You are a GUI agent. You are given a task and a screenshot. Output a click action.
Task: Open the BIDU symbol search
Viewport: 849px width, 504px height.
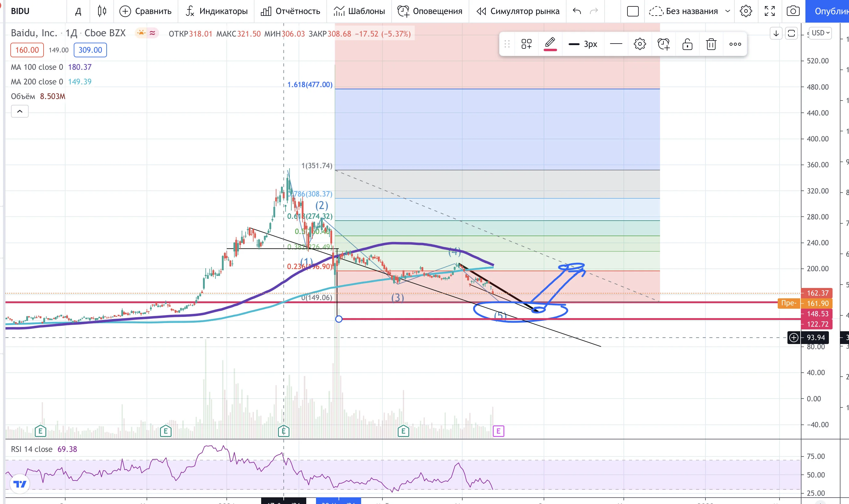pos(20,11)
